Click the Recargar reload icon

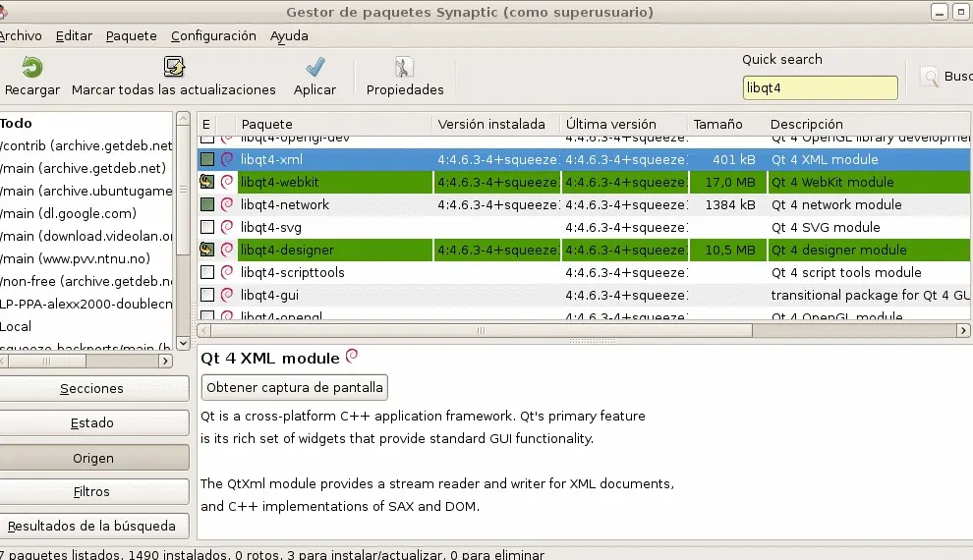(x=31, y=67)
